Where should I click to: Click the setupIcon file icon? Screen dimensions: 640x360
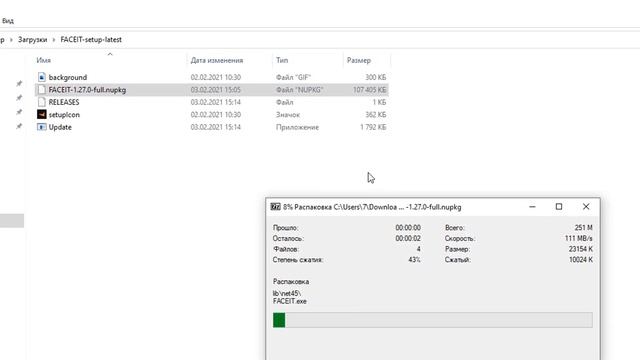(x=42, y=114)
